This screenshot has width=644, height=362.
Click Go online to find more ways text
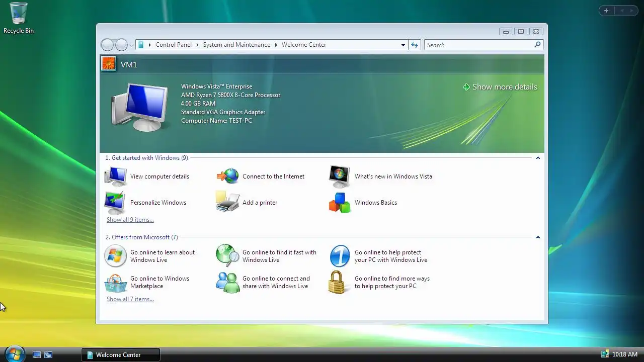pyautogui.click(x=392, y=282)
